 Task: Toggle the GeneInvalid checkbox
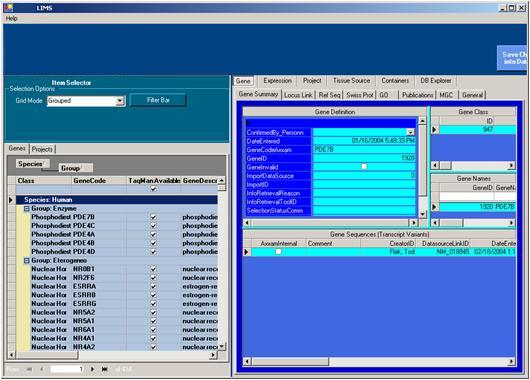364,167
